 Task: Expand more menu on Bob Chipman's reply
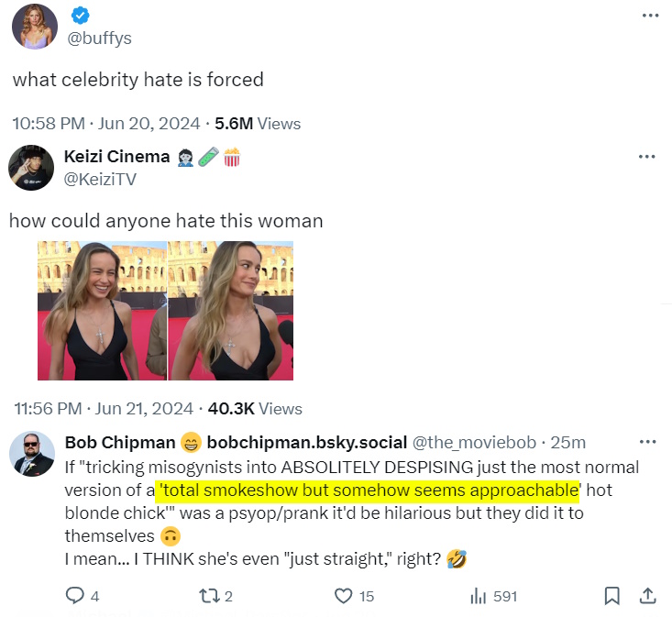646,443
